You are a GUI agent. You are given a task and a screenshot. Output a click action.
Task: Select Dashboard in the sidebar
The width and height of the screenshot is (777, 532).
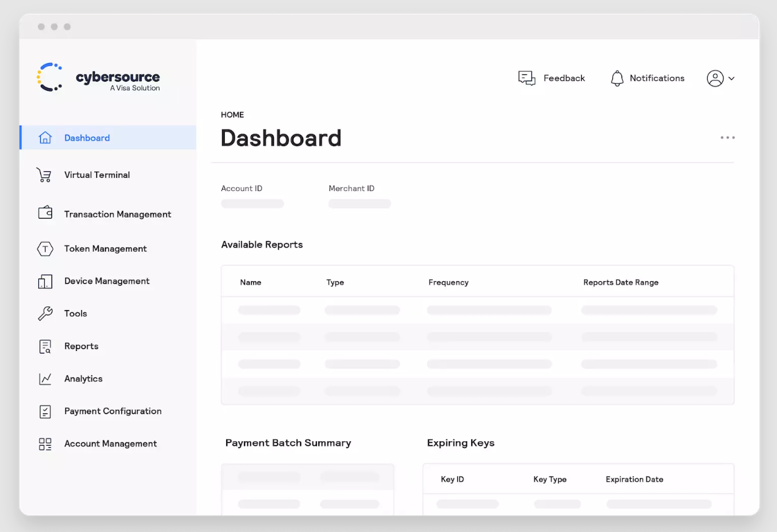(108, 138)
